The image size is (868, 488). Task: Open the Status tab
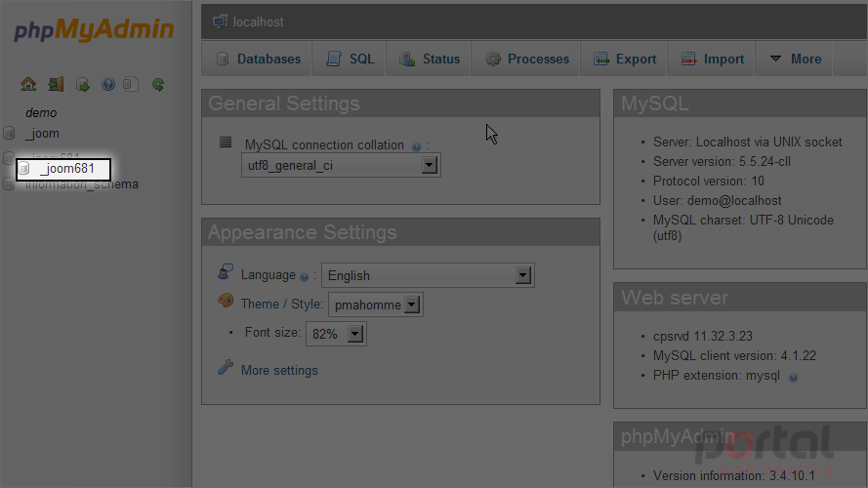(x=429, y=59)
